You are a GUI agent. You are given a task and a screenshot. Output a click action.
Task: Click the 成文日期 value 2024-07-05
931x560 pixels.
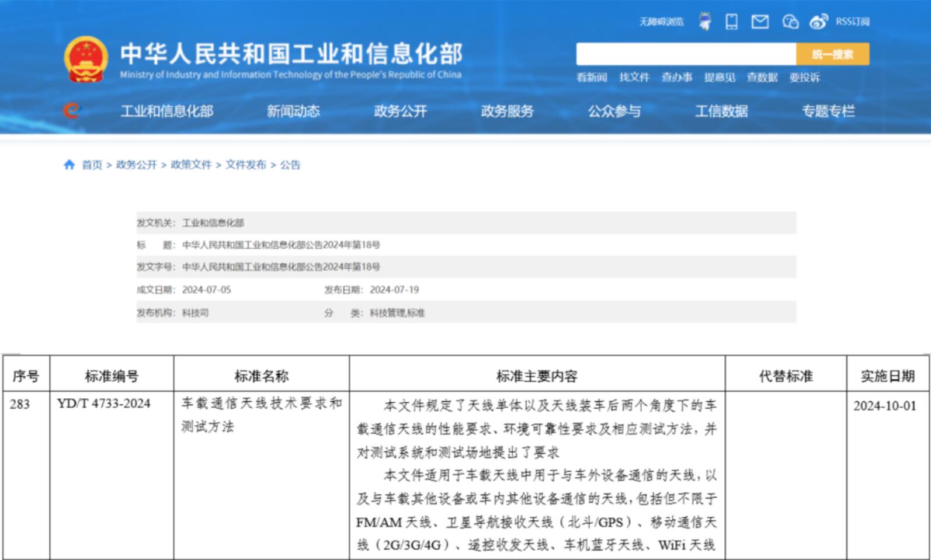pyautogui.click(x=207, y=290)
